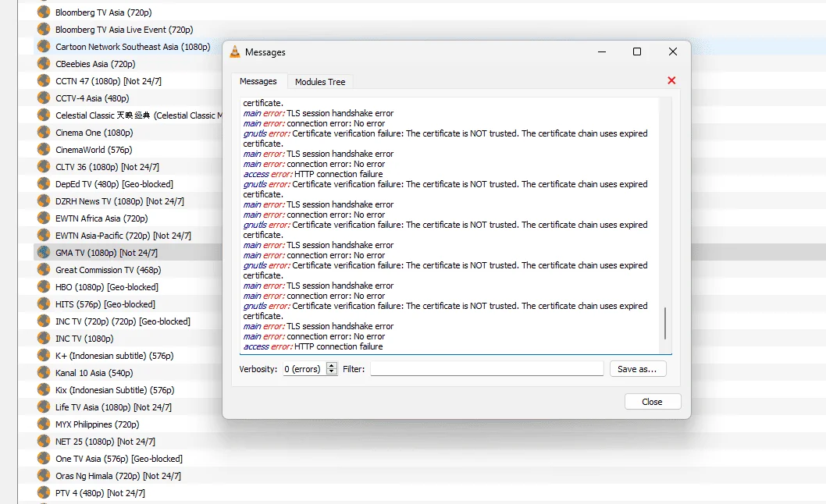The image size is (826, 504).
Task: Clear messages with the red X icon
Action: pyautogui.click(x=671, y=80)
